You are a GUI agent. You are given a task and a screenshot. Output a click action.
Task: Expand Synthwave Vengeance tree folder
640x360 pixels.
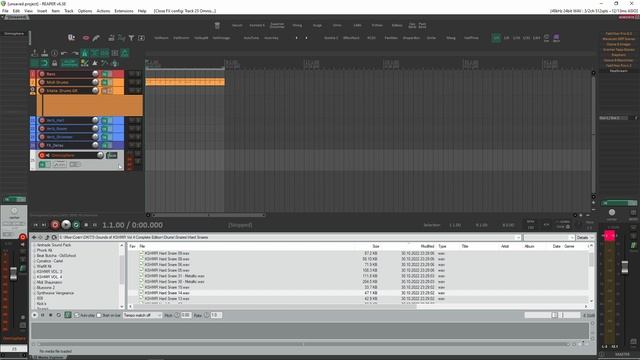click(x=34, y=293)
